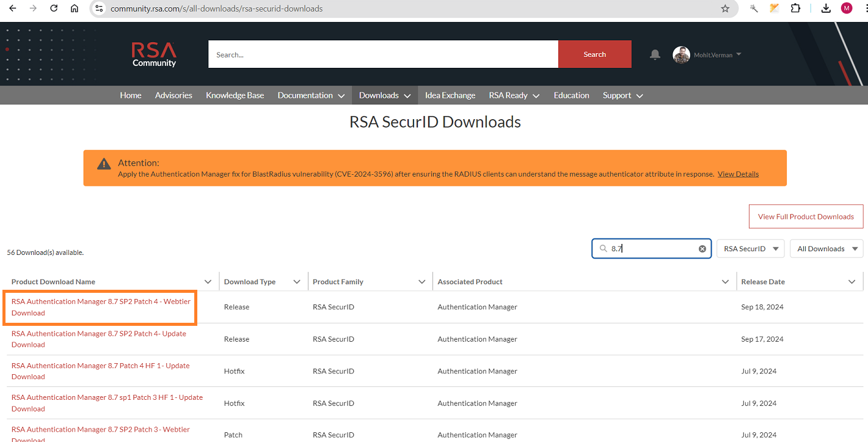
Task: Bookmark the page with the star icon
Action: click(724, 9)
